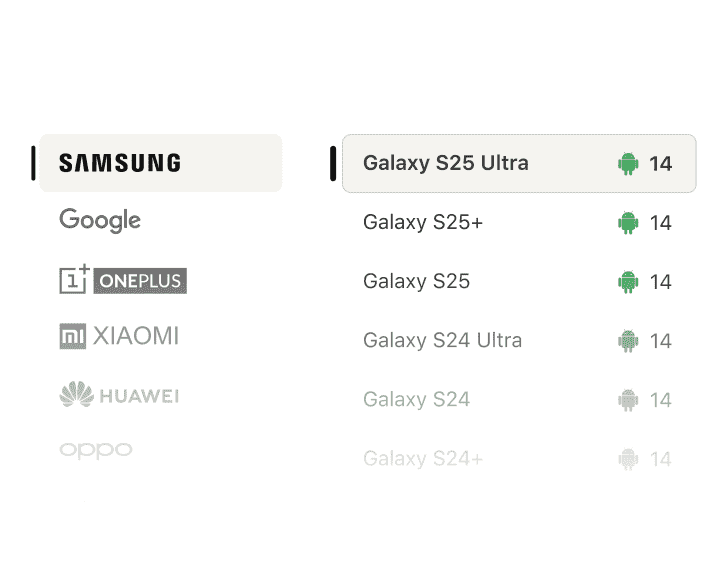This screenshot has height=572, width=726.
Task: Select Galaxy S25 Ultra device
Action: point(519,163)
